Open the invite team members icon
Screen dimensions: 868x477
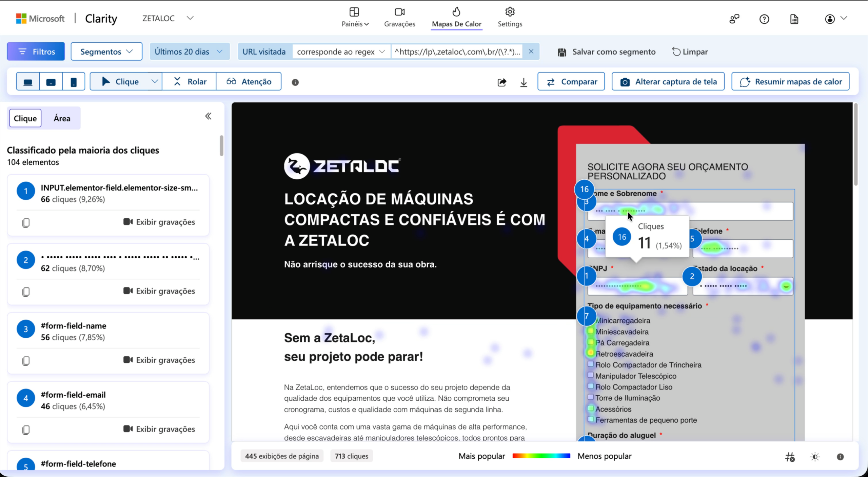(734, 19)
